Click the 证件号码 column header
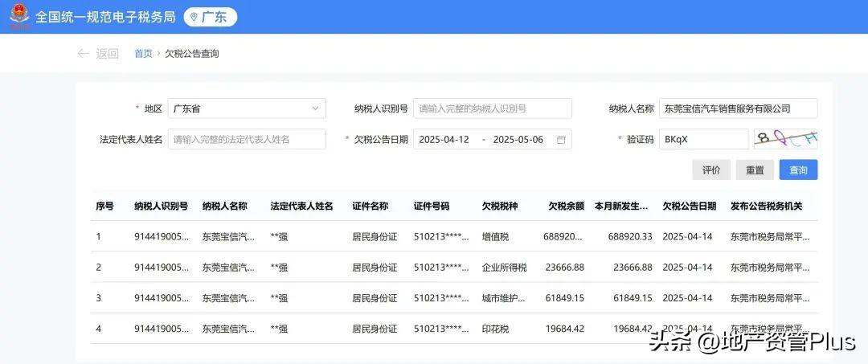868x364 pixels. point(432,206)
